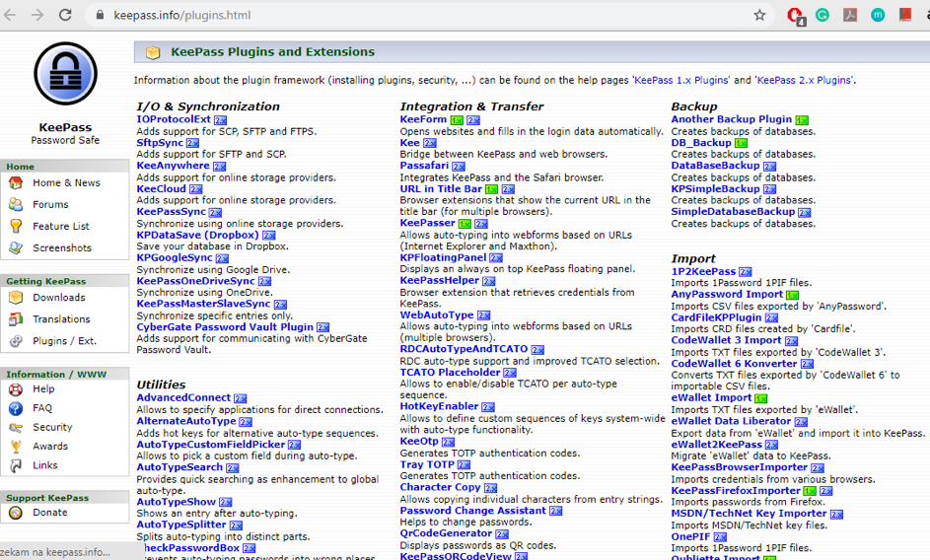Open the Home & News page
Screen dimensions: 930x560
click(x=66, y=182)
